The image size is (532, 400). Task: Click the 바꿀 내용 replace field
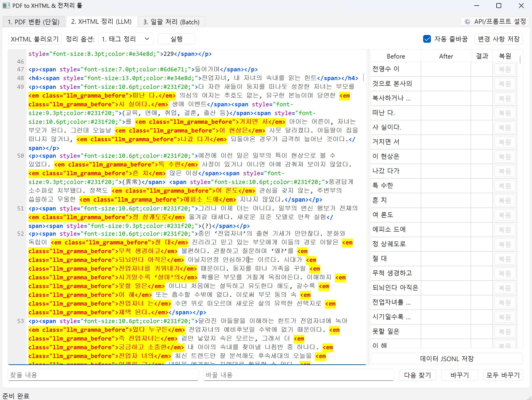(x=298, y=375)
